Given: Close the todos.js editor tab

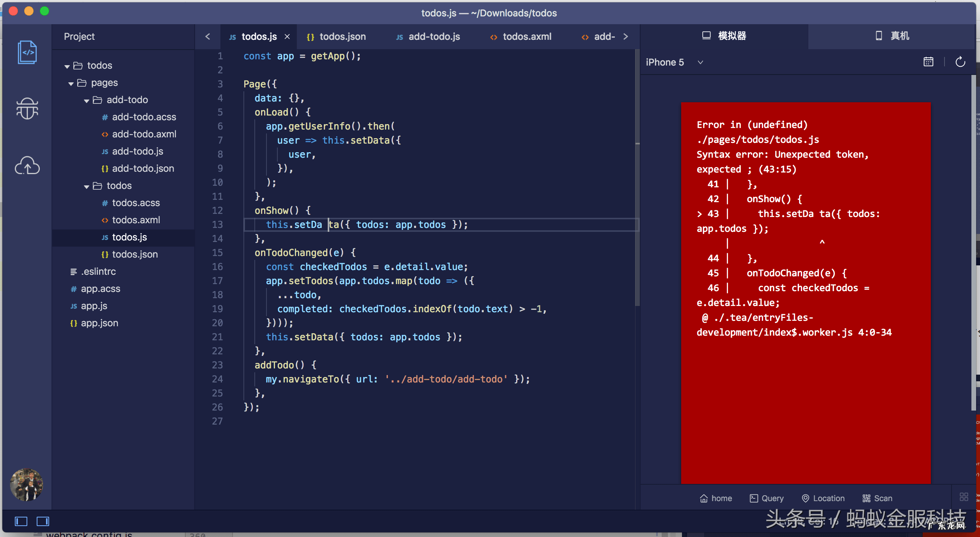Looking at the screenshot, I should click(x=287, y=37).
